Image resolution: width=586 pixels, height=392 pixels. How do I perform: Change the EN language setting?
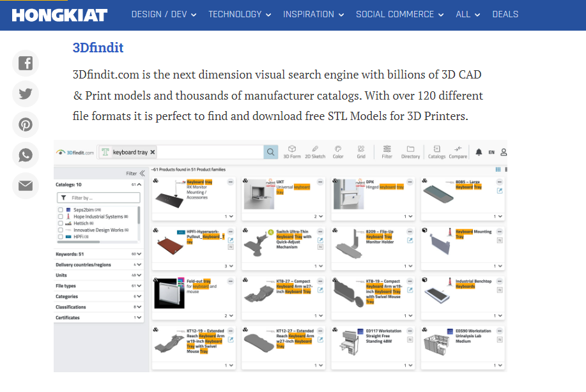491,153
